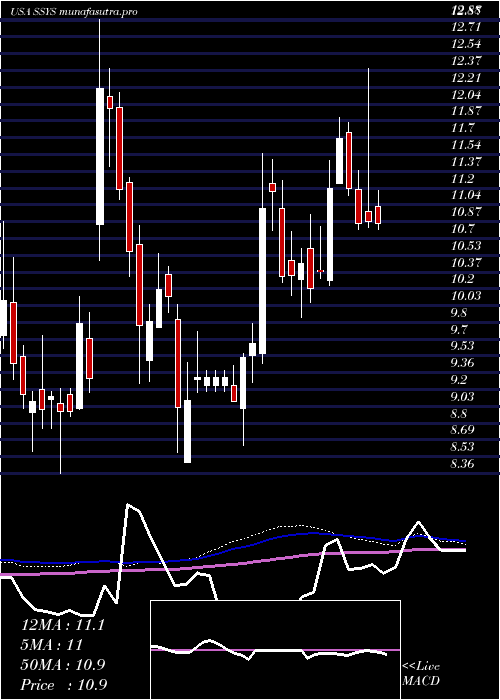This screenshot has height=700, width=500.
Task: Click the 9.2 price axis label
Action: tap(459, 380)
